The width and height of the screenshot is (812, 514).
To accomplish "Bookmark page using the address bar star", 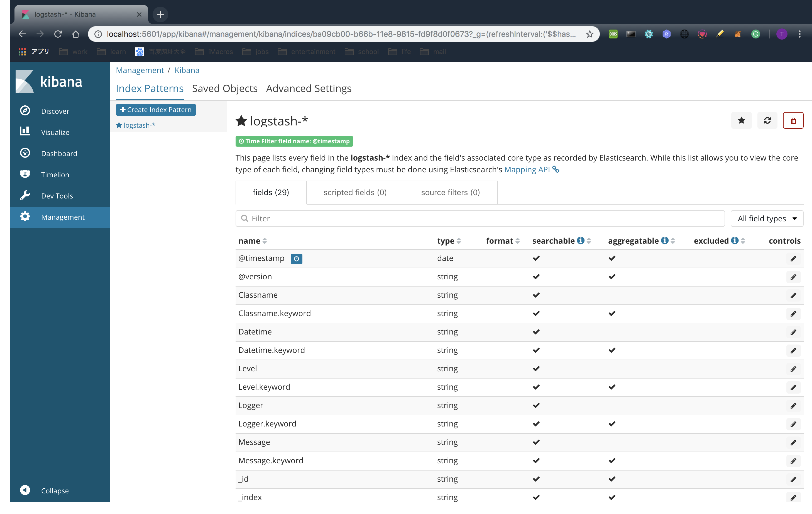I will 590,34.
